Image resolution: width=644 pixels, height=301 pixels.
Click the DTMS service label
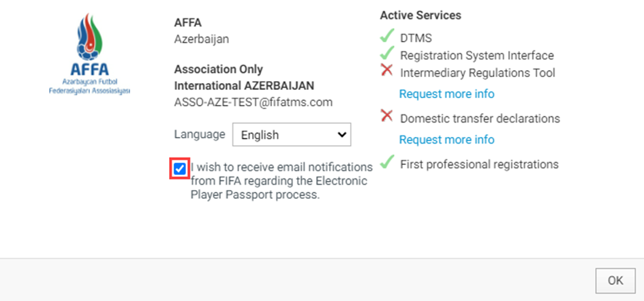coord(416,38)
